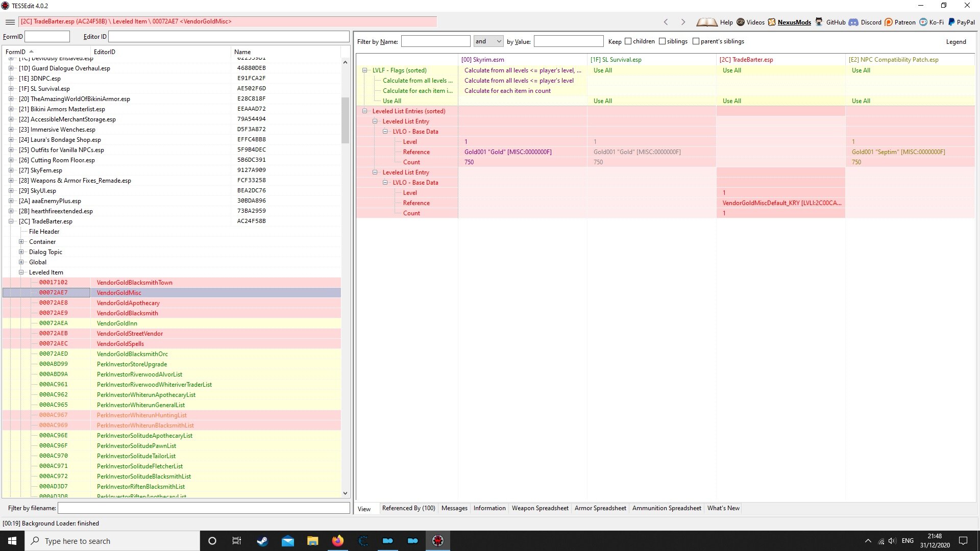Focus the Editor ID search field
This screenshot has height=551, width=980.
pyautogui.click(x=229, y=37)
